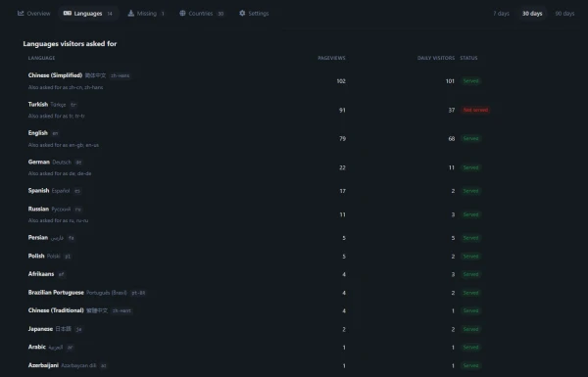Click Turkish pageviews value 91
This screenshot has height=377, width=588.
coord(342,111)
